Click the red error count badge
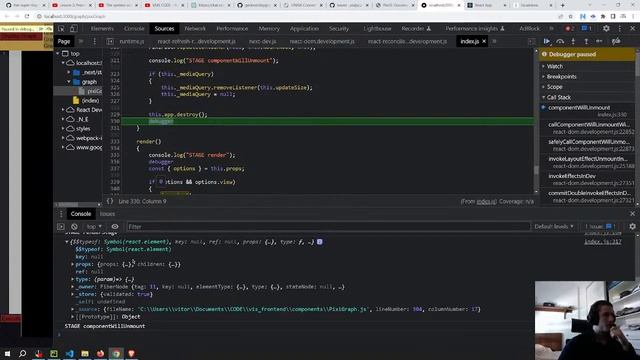The width and height of the screenshot is (640, 360). [569, 29]
